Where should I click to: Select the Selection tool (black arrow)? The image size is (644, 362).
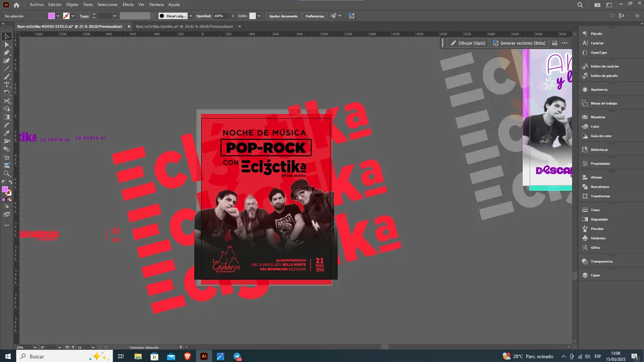7,36
